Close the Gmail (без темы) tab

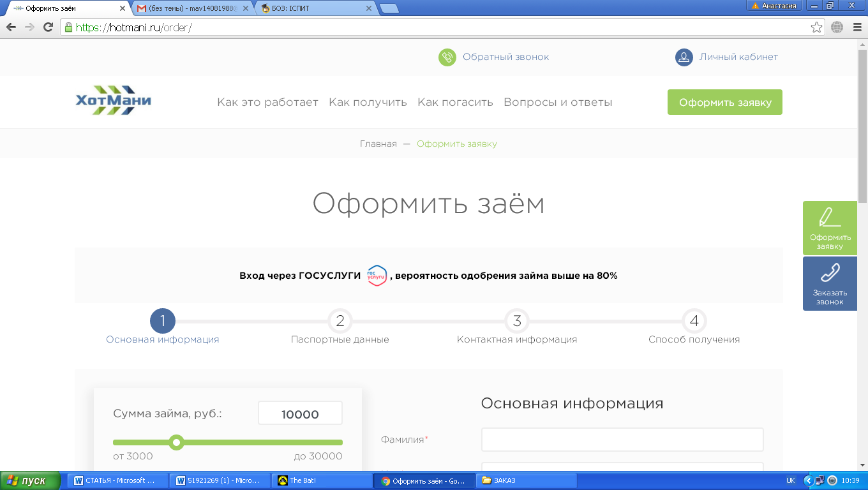tap(246, 8)
